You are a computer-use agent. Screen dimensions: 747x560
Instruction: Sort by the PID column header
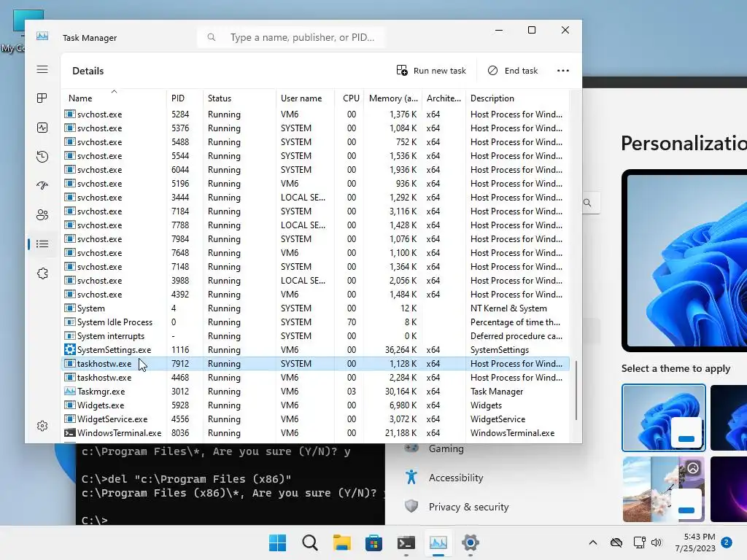[185, 98]
